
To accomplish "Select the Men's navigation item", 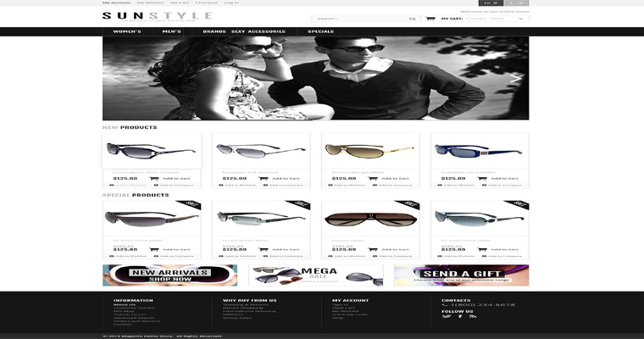I will point(171,31).
